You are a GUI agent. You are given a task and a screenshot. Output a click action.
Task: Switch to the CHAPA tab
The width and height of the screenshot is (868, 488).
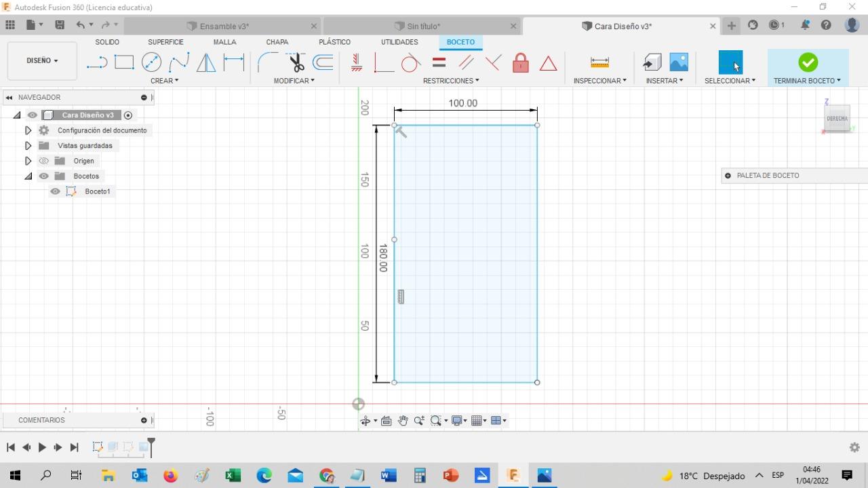click(277, 42)
